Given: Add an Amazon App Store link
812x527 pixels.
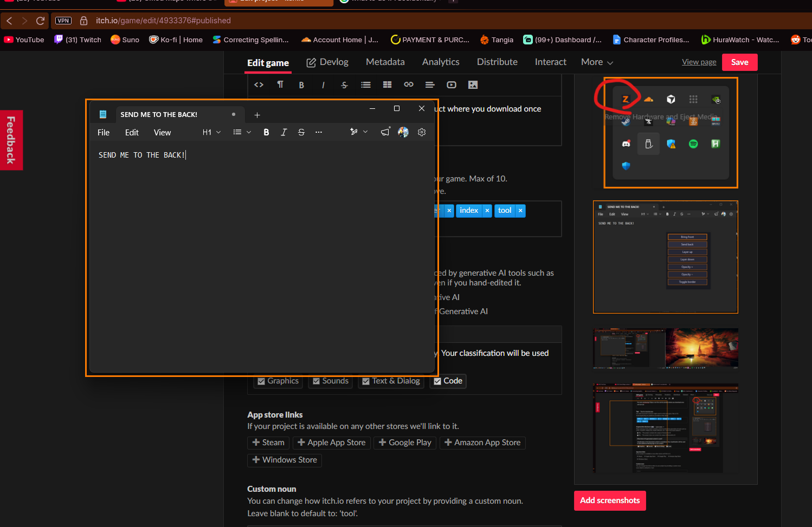Looking at the screenshot, I should point(482,443).
